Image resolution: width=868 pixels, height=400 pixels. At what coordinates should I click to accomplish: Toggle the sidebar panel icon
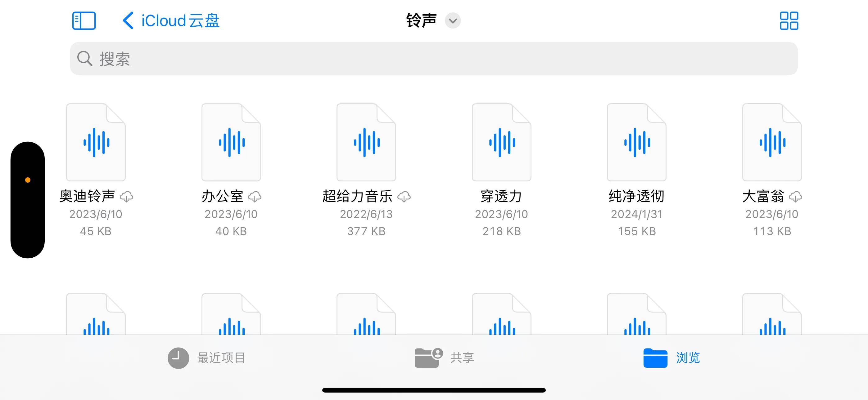tap(84, 21)
